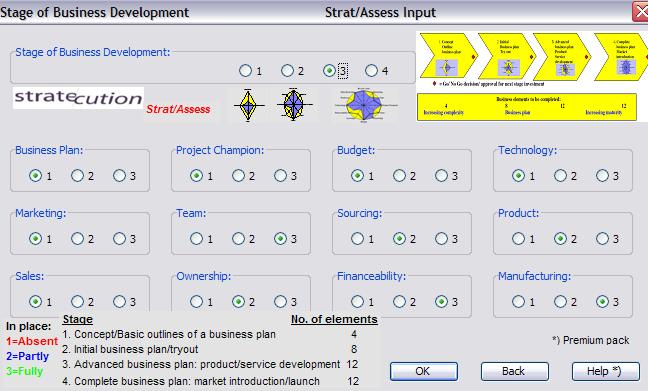Set Manufacturing to option 2
Image resolution: width=648 pixels, height=391 pixels.
[x=560, y=301]
